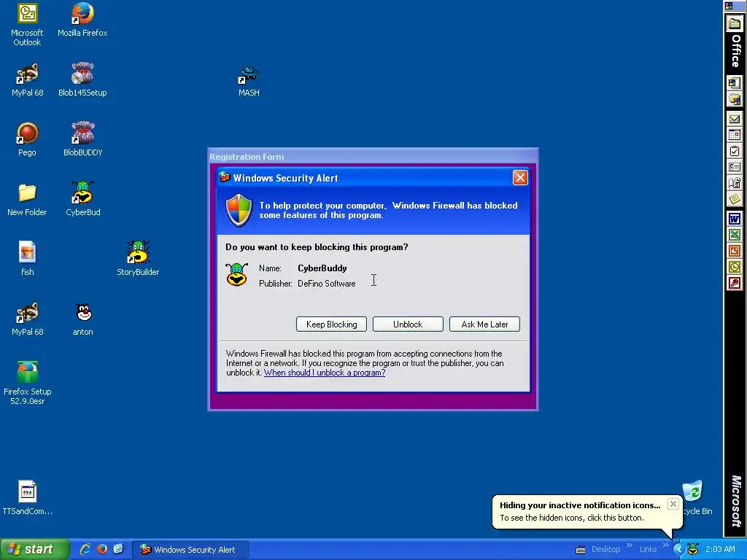
Task: Click New Task clipboard icon in Office bar
Action: point(734,151)
